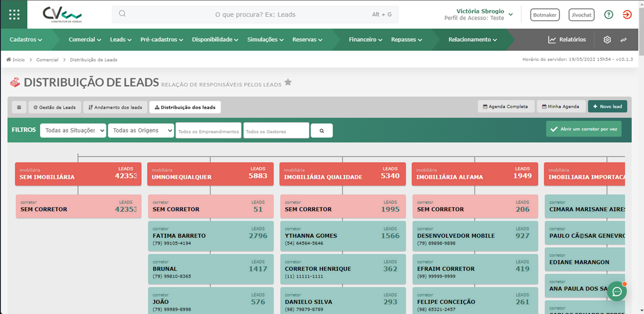The width and height of the screenshot is (644, 314).
Task: Select CIMARA MARISANE AIRES card
Action: (x=586, y=206)
